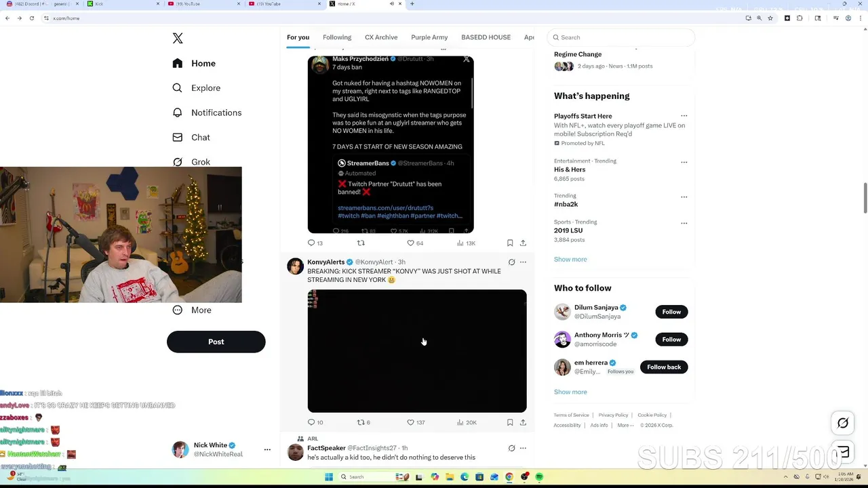Play the KonvyAlerts video

pyautogui.click(x=417, y=351)
